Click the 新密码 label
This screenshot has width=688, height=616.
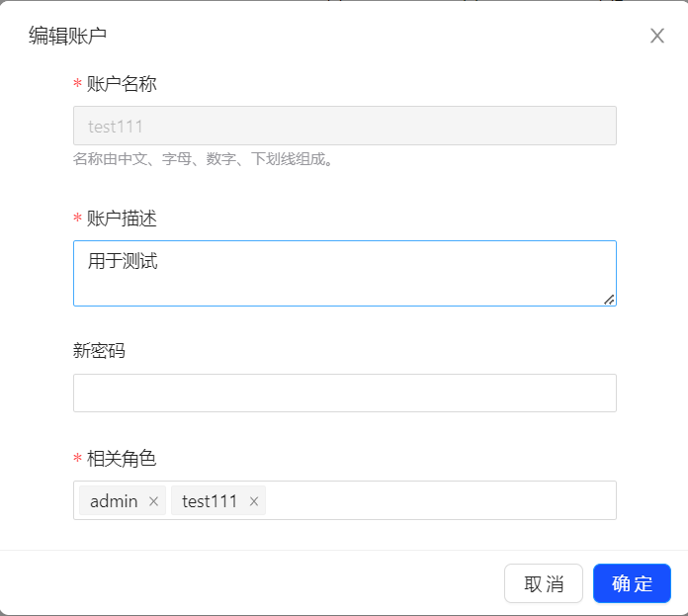point(99,351)
